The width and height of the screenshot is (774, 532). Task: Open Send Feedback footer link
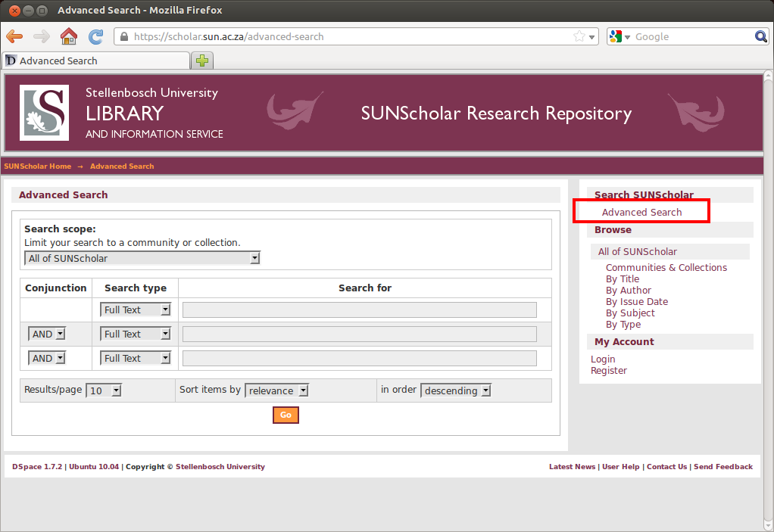click(x=723, y=466)
